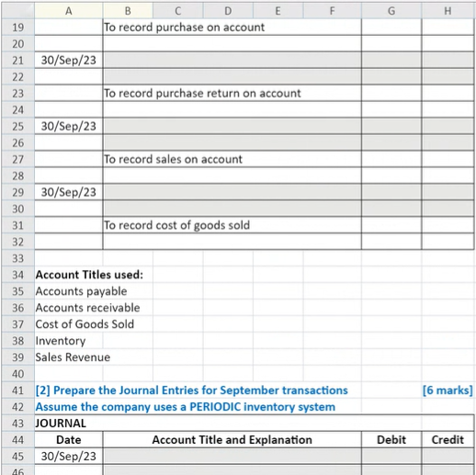
Task: Click the grey account title cell in row 26
Action: tap(232, 142)
